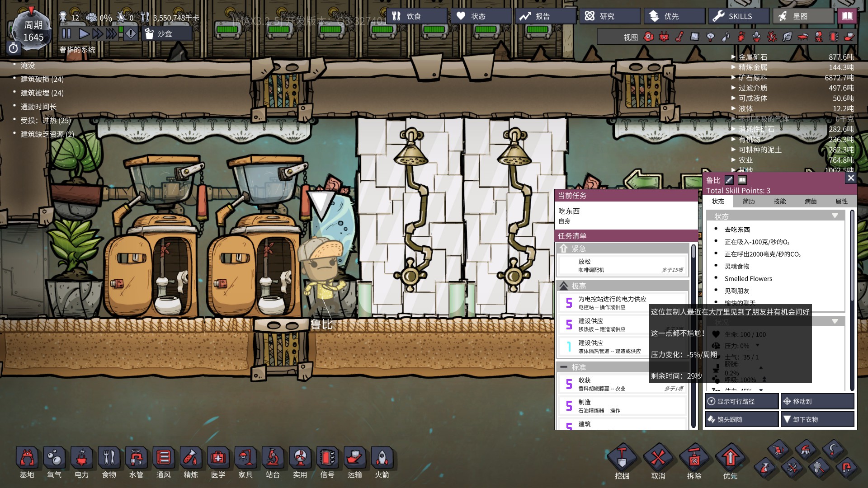The width and height of the screenshot is (868, 488).
Task: Open the automation overlay chip icon
Action: pyautogui.click(x=834, y=37)
